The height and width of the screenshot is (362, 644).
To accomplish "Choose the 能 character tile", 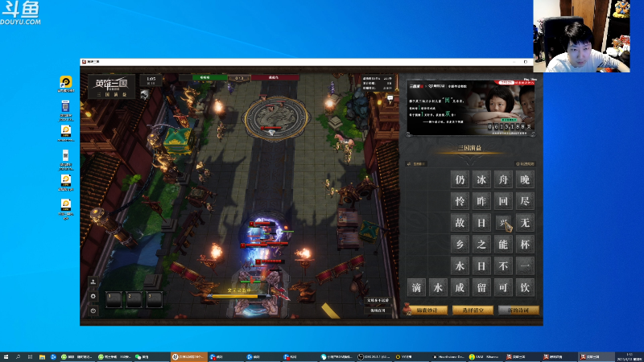I will pos(503,245).
